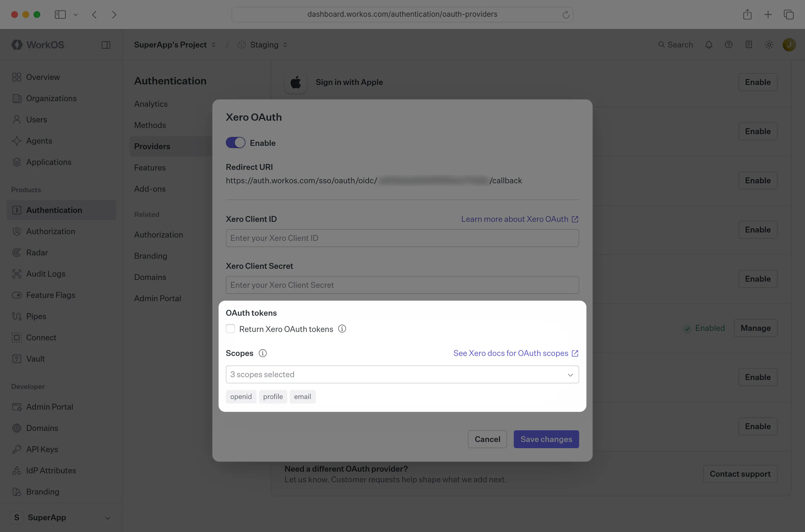
Task: Open Feature Flags in the sidebar
Action: 61,295
